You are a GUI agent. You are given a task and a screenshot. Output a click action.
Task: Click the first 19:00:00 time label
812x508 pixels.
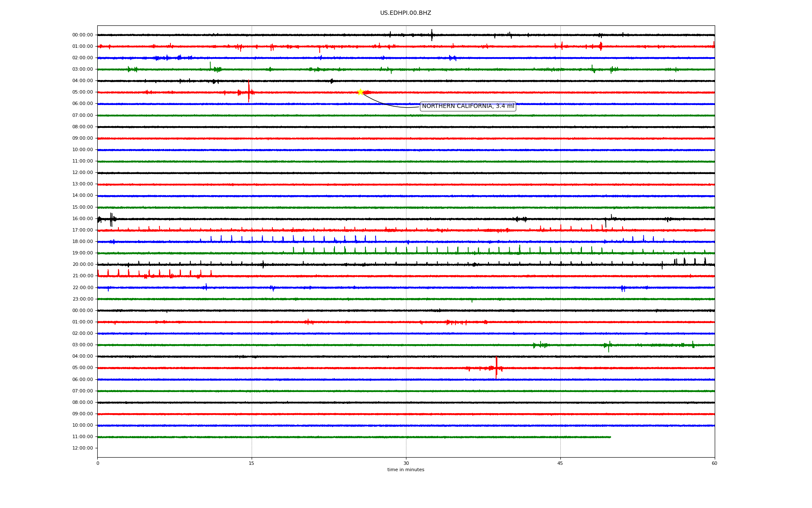(82, 253)
